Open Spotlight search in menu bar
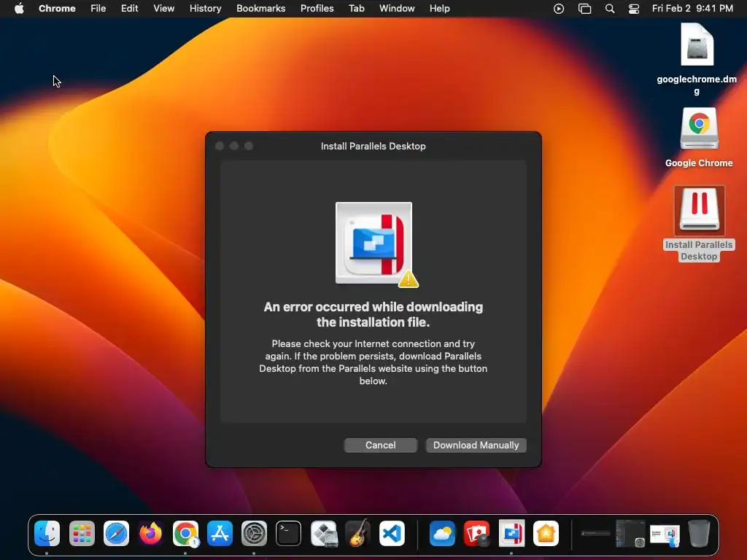Viewport: 747px width, 560px height. 610,9
